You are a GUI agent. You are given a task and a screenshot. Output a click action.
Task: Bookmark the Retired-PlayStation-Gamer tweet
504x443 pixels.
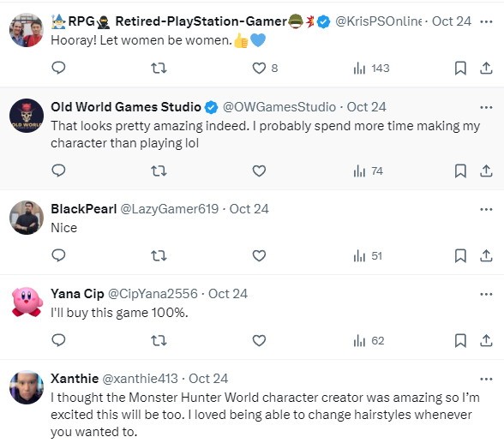460,68
